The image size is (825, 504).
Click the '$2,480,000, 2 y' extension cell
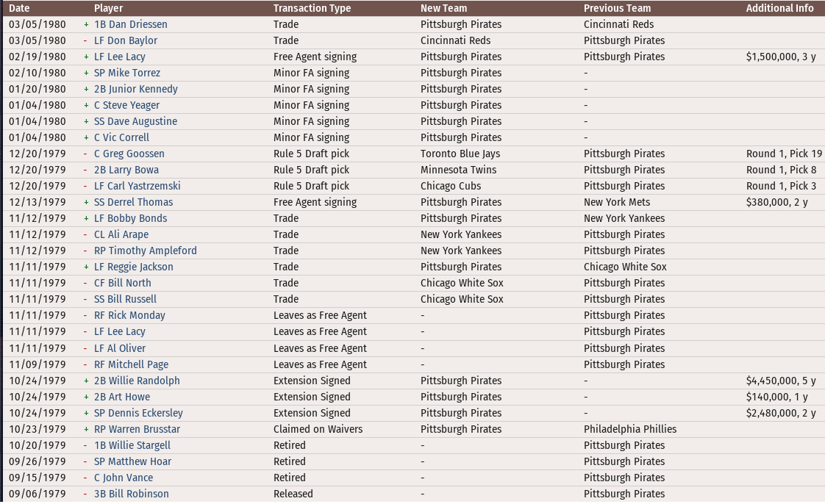[781, 413]
